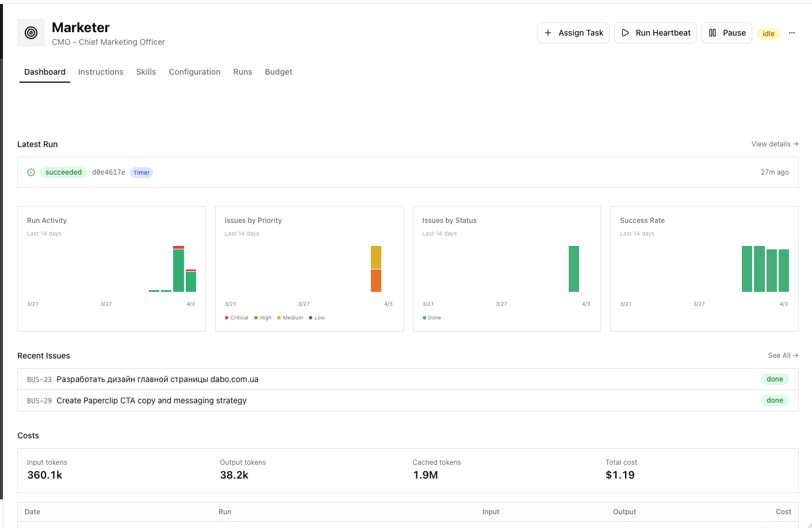Screen dimensions: 812x528
Task: Open the ellipsis menu beside the idle badge
Action: click(x=792, y=33)
